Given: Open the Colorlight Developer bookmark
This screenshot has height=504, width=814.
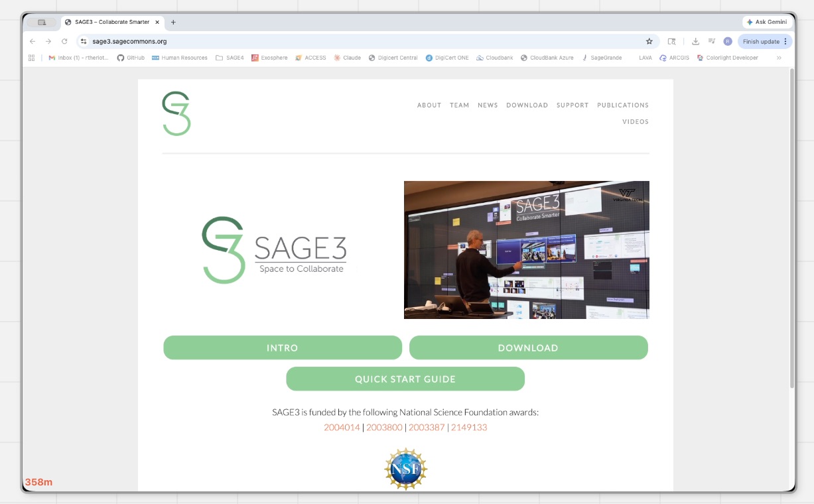Looking at the screenshot, I should 727,58.
